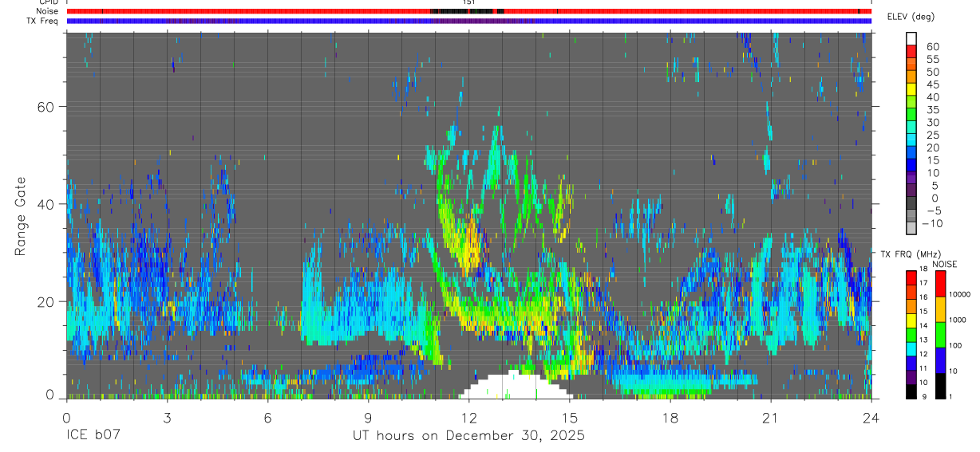The image size is (980, 452).
Task: Click the '3' hour tick on time axis
Action: point(167,417)
